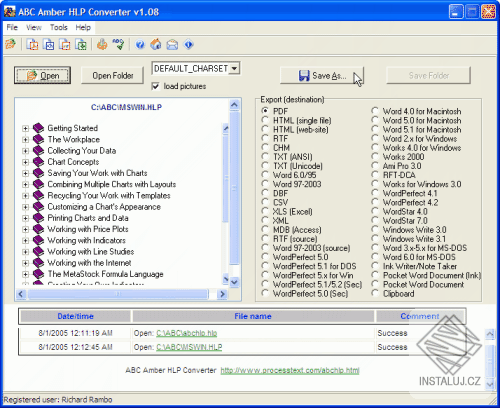The height and width of the screenshot is (408, 500).
Task: Open the File menu
Action: [x=12, y=27]
